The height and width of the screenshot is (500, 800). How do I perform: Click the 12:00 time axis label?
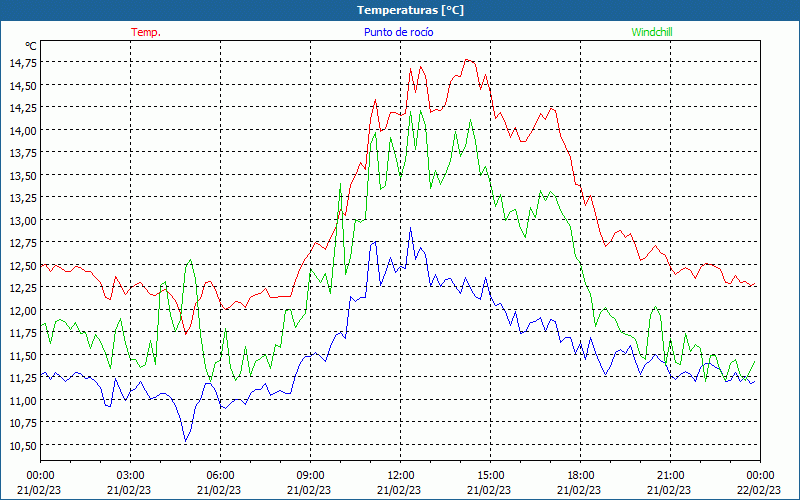coord(401,476)
